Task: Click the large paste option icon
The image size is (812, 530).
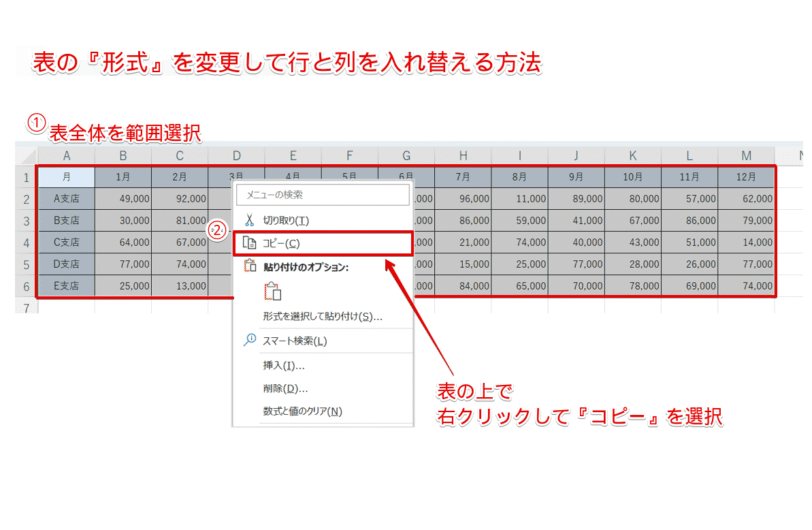Action: click(x=272, y=291)
